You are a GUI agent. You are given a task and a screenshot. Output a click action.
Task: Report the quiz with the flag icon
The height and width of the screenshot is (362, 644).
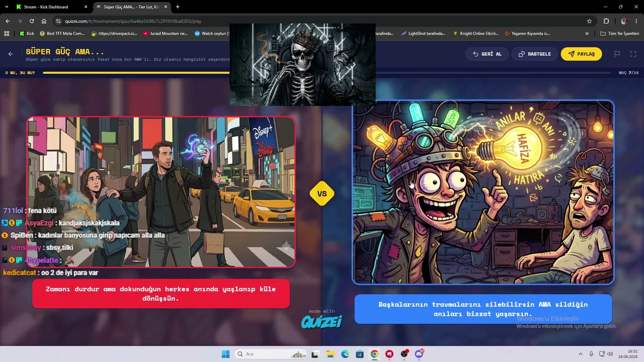click(617, 54)
